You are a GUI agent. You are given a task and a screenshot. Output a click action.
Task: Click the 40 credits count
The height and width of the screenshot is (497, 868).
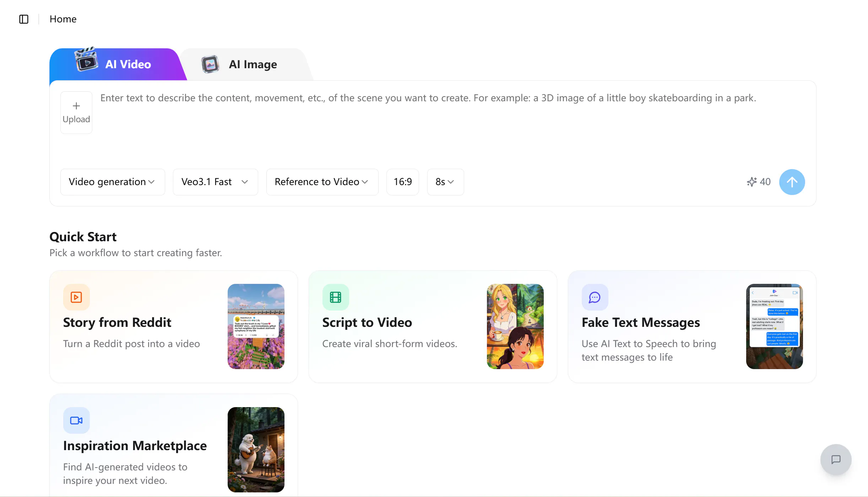pos(765,182)
